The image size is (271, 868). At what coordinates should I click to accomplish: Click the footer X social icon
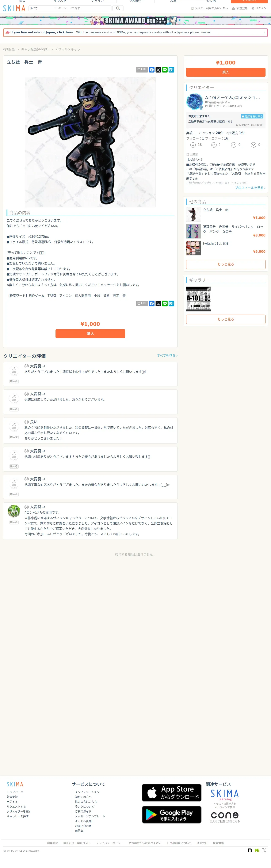pos(264,851)
